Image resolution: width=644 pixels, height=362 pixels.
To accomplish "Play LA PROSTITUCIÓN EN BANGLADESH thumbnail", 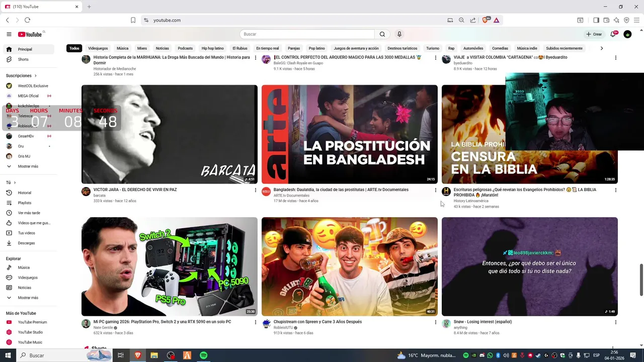I will pos(350,134).
